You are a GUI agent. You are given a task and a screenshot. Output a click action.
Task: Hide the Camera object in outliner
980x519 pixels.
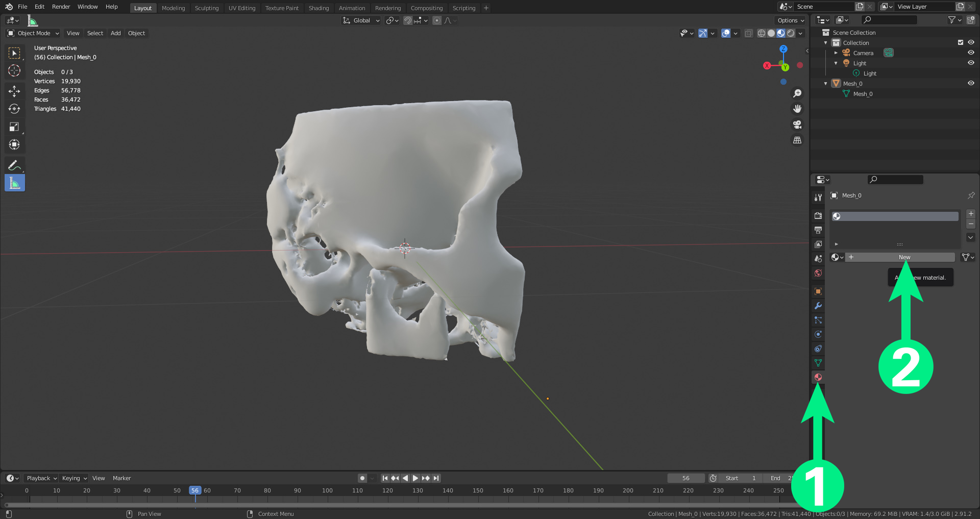pos(970,53)
